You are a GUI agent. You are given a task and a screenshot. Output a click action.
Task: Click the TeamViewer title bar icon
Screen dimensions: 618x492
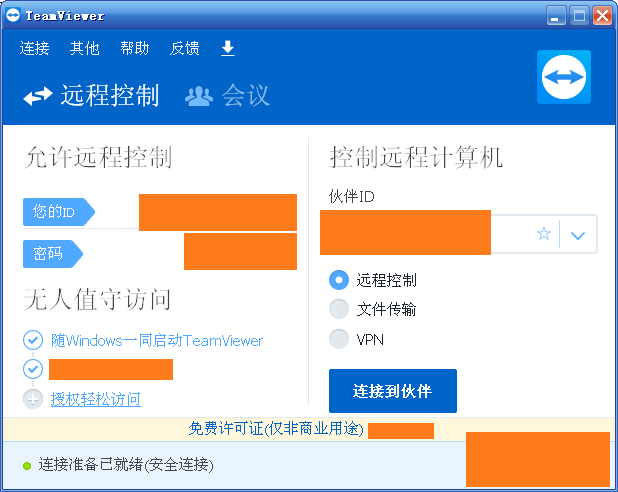coord(13,15)
